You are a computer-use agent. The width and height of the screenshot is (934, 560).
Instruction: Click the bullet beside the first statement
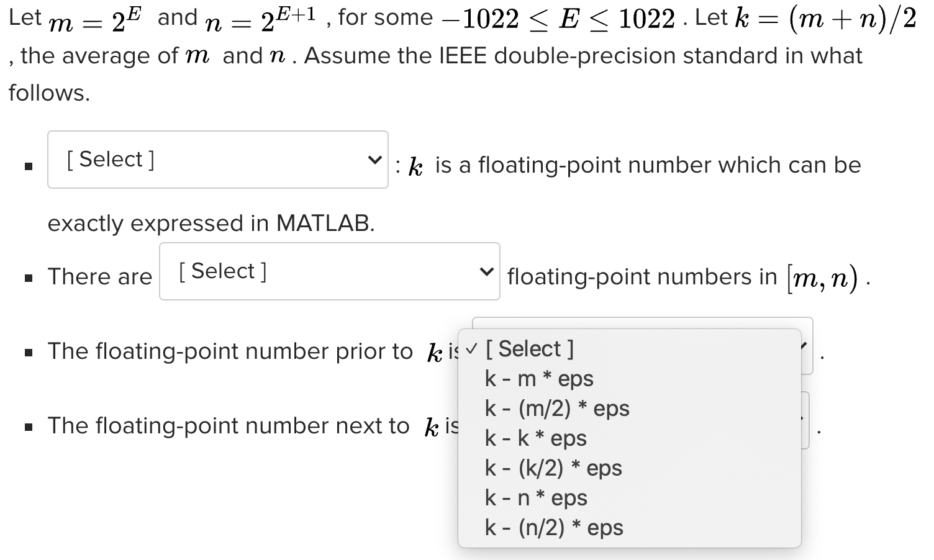[x=27, y=166]
